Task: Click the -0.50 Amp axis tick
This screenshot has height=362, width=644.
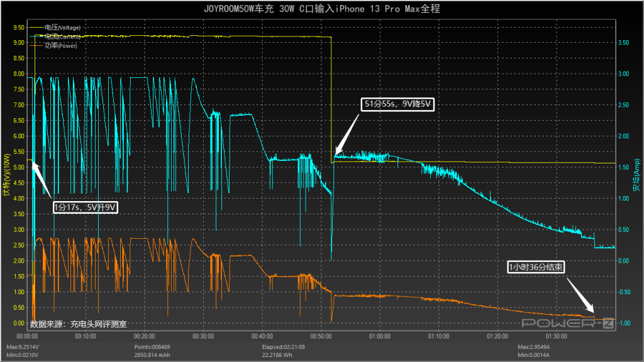Action: [x=624, y=292]
